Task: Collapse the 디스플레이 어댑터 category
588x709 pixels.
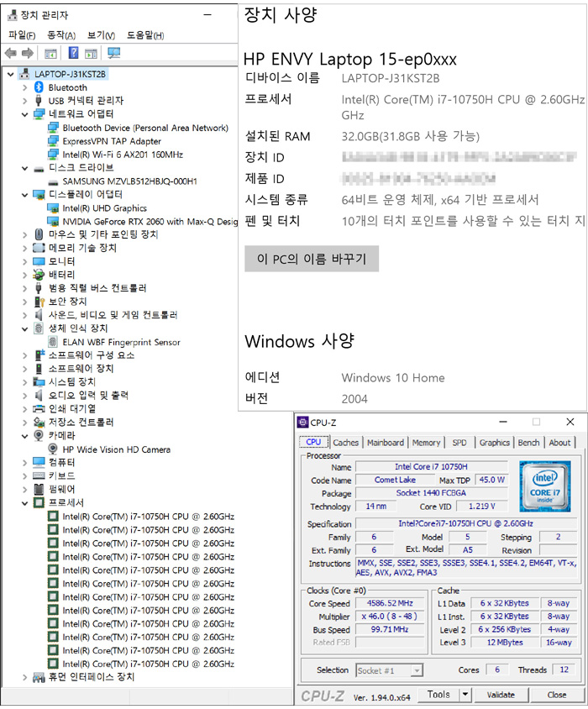Action: [x=25, y=195]
